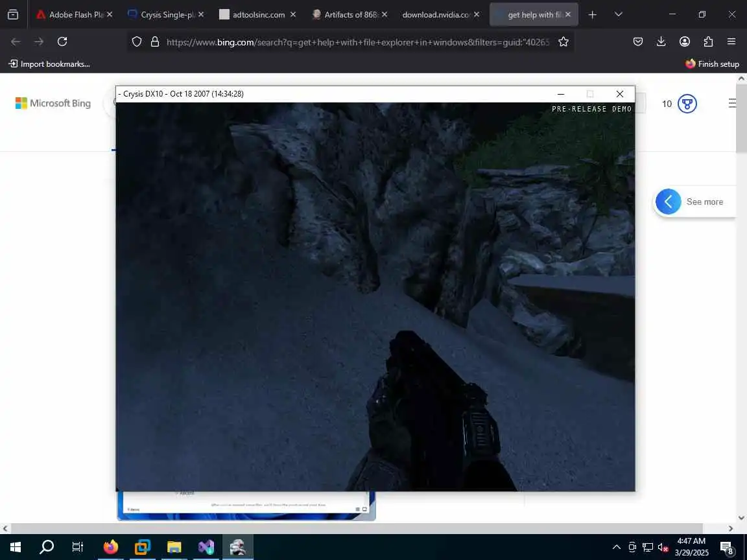Viewport: 747px width, 560px height.
Task: Show site security padlock info
Action: coord(155,42)
